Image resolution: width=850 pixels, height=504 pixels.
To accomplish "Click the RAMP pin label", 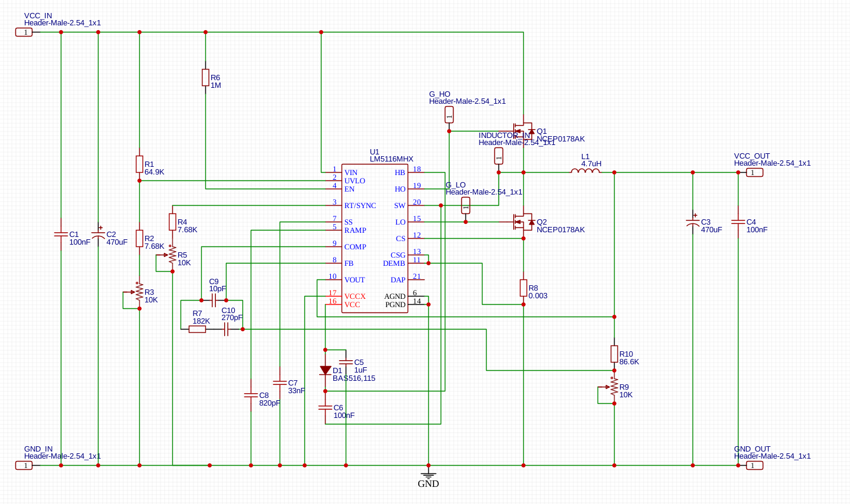I will point(356,230).
